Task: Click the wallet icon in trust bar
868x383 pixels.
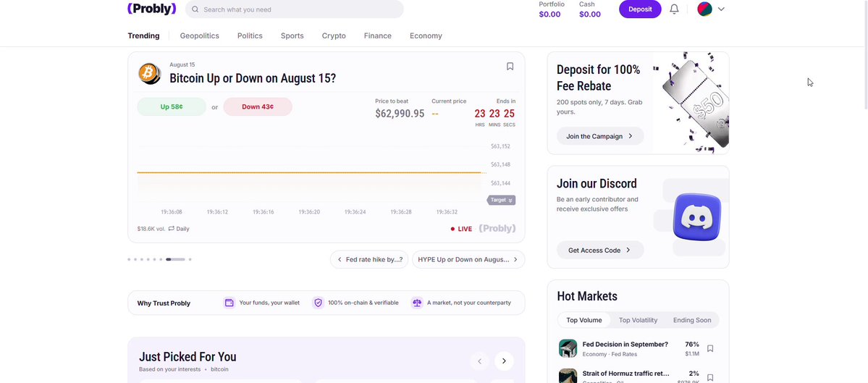Action: (x=229, y=303)
